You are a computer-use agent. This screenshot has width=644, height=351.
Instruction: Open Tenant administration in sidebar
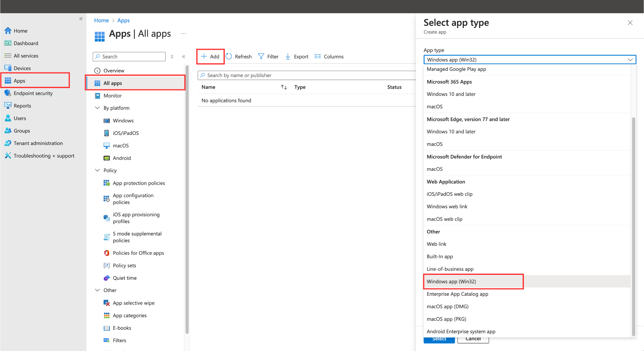tap(38, 143)
